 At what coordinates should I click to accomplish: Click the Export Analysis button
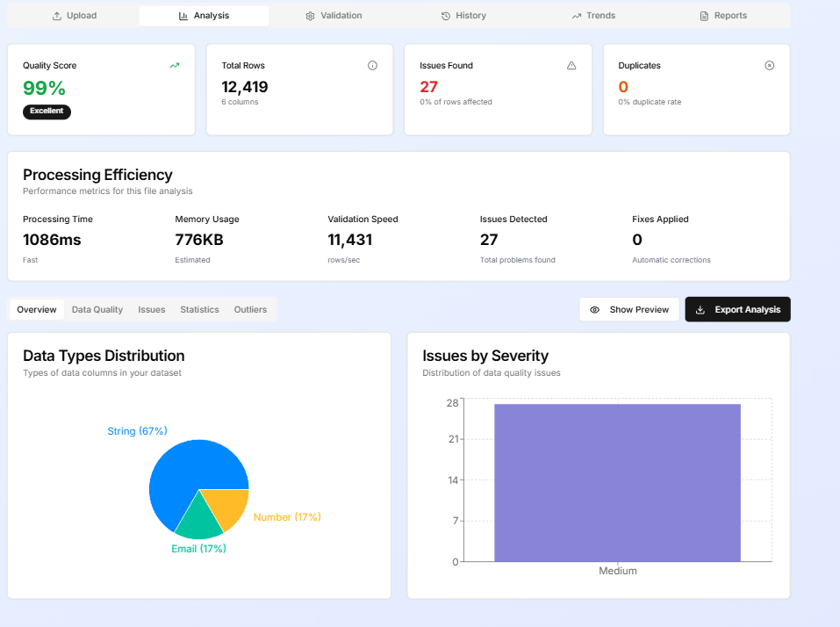[x=737, y=309]
